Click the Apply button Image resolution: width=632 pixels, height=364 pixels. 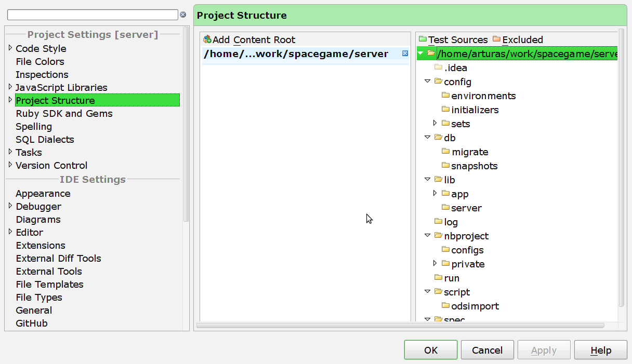(x=544, y=350)
